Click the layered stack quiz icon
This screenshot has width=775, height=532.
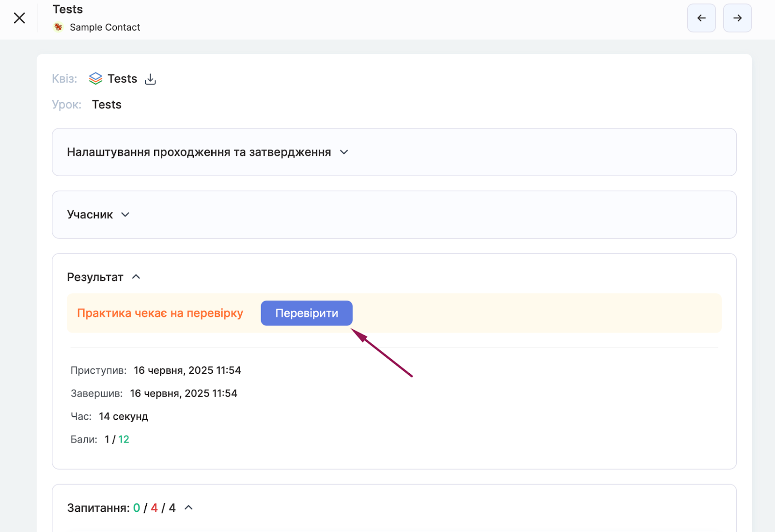[x=95, y=78]
